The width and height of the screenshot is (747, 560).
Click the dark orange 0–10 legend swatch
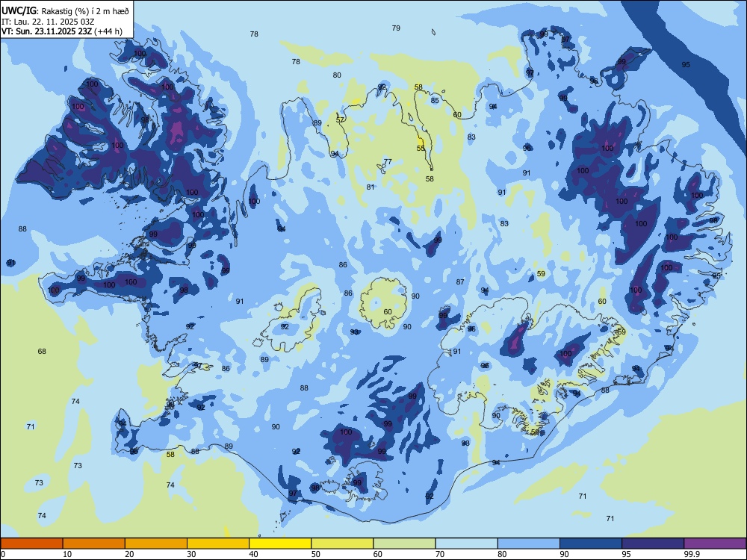(x=31, y=544)
